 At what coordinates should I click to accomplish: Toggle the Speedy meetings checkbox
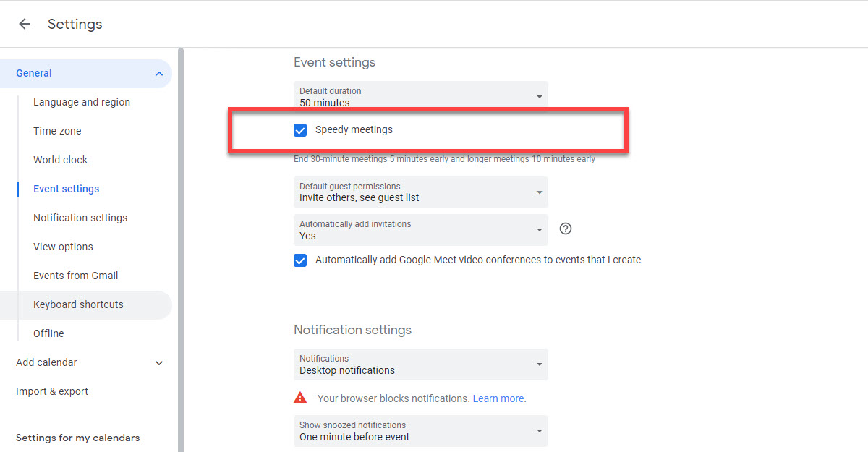pos(300,130)
